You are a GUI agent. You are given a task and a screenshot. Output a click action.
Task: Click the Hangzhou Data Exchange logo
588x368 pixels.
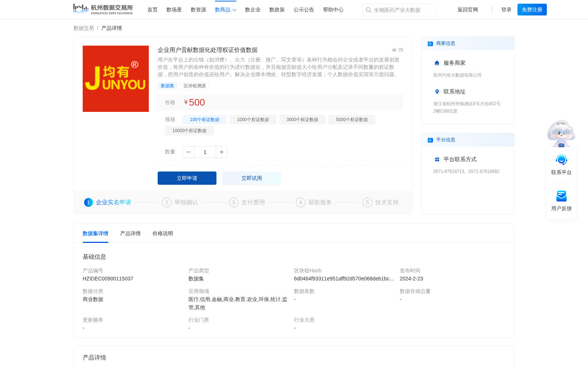(x=103, y=9)
